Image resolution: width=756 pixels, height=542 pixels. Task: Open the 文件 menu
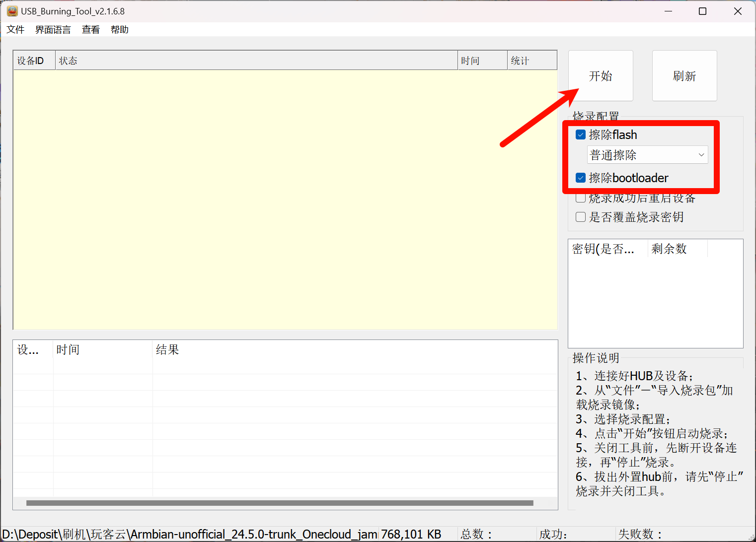15,30
